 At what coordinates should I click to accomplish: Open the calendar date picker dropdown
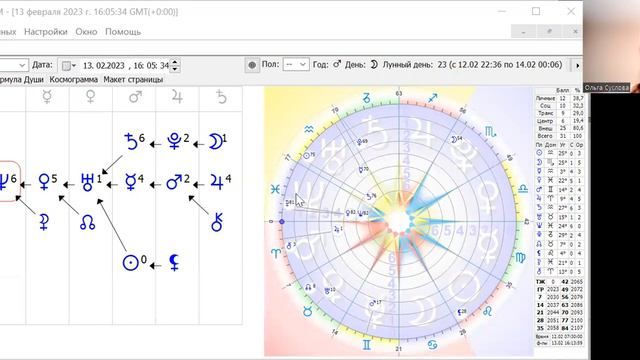click(69, 65)
